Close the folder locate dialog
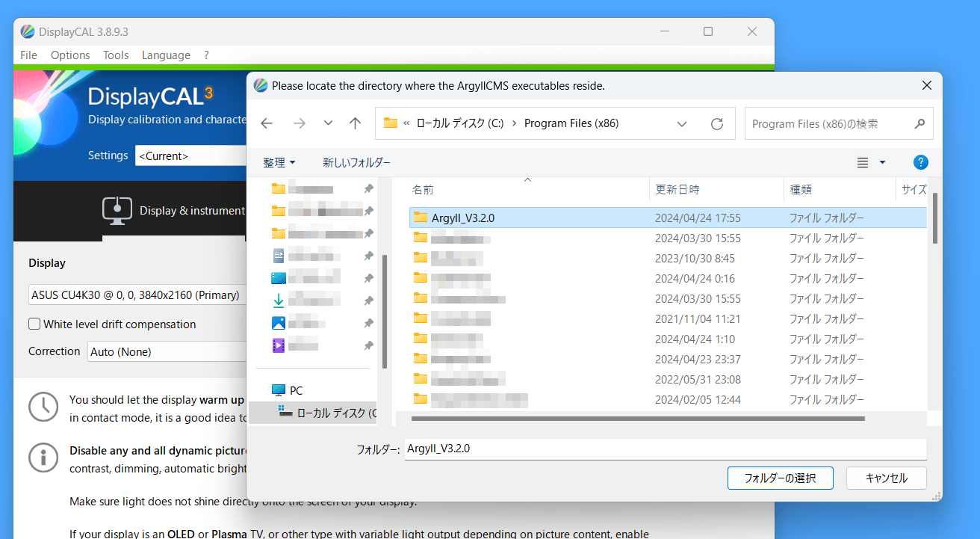This screenshot has height=539, width=980. point(927,85)
